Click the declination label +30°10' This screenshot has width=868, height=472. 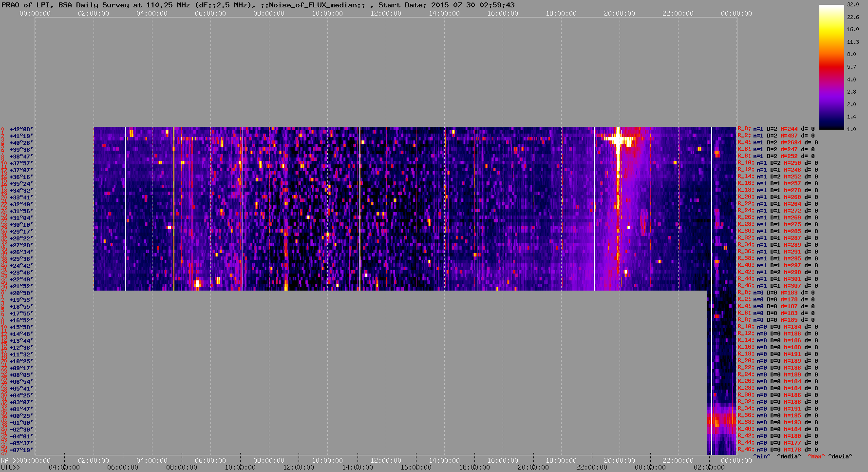(21, 225)
